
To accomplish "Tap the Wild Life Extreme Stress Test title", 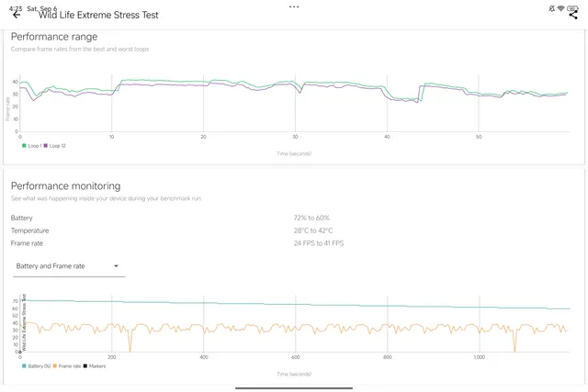I will pyautogui.click(x=97, y=16).
